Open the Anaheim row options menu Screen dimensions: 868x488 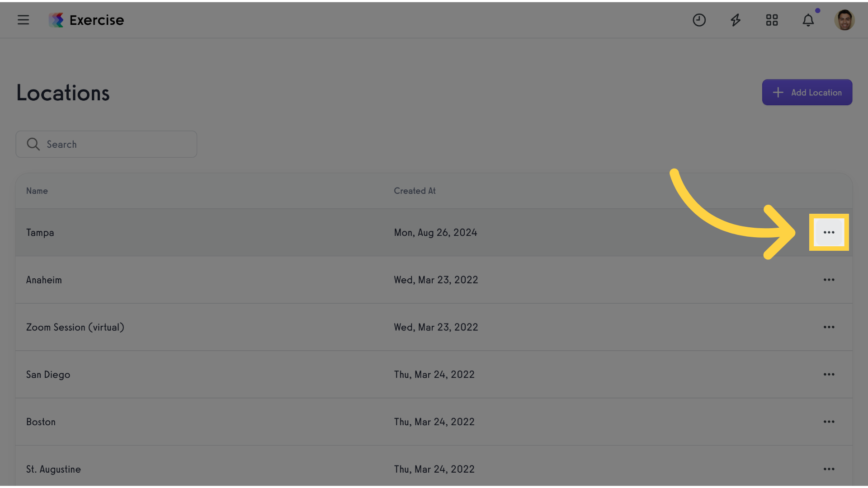click(x=829, y=280)
